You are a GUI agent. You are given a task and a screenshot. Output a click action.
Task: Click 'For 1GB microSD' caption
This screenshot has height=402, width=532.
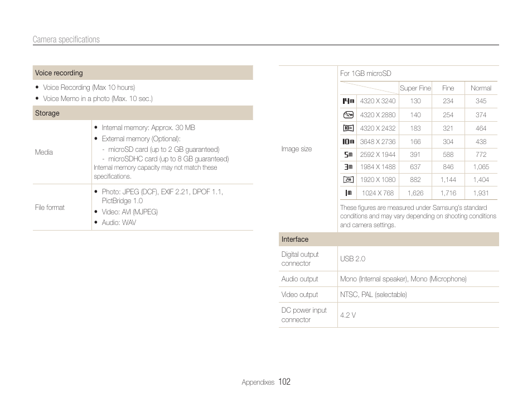pos(366,73)
